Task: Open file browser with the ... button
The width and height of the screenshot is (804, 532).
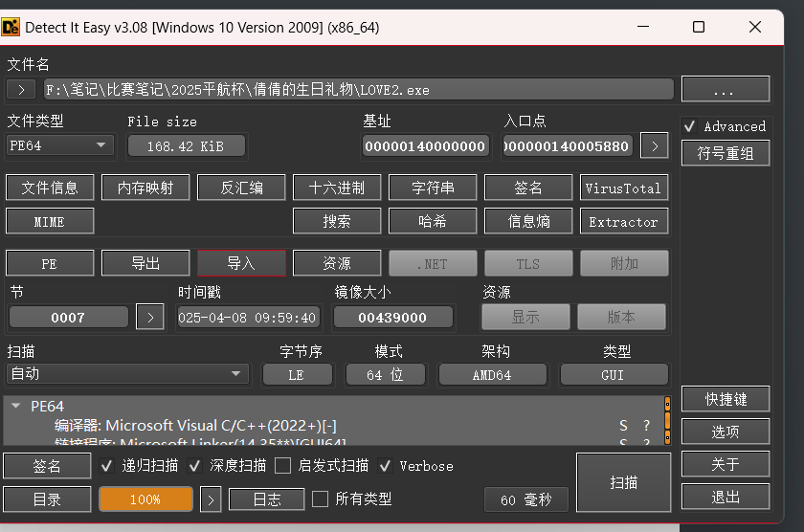Action: coord(725,90)
